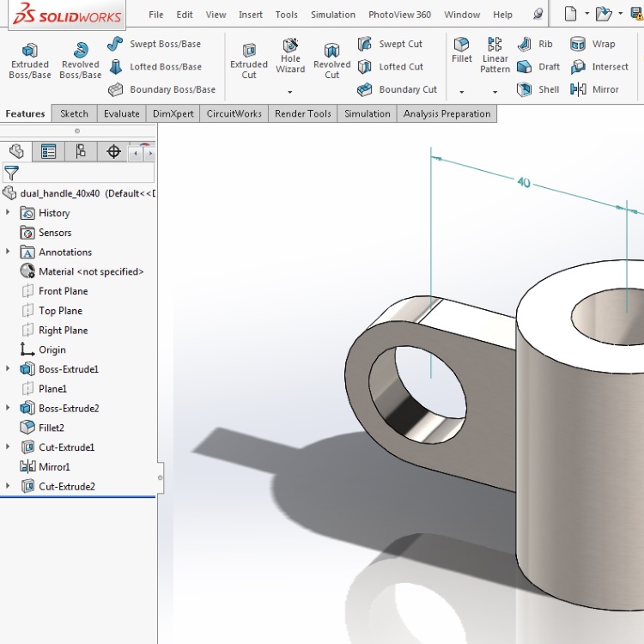Switch to the Evaluate tab
644x644 pixels.
(121, 113)
